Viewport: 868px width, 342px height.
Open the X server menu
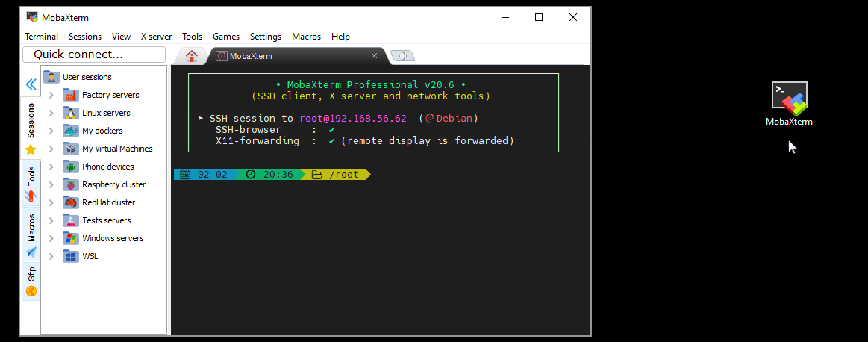[156, 37]
